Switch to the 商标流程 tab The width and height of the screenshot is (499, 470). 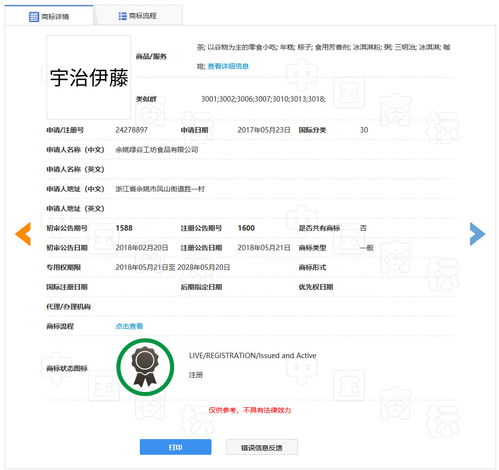tap(138, 16)
